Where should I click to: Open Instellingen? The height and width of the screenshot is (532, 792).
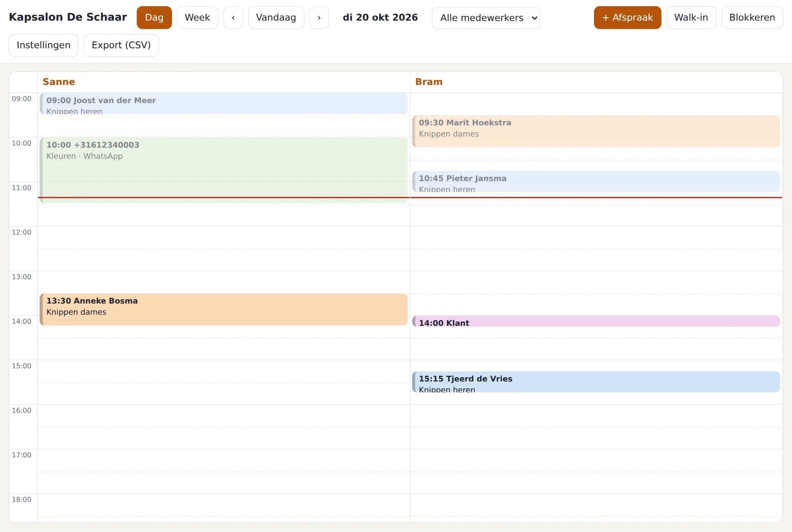point(44,45)
